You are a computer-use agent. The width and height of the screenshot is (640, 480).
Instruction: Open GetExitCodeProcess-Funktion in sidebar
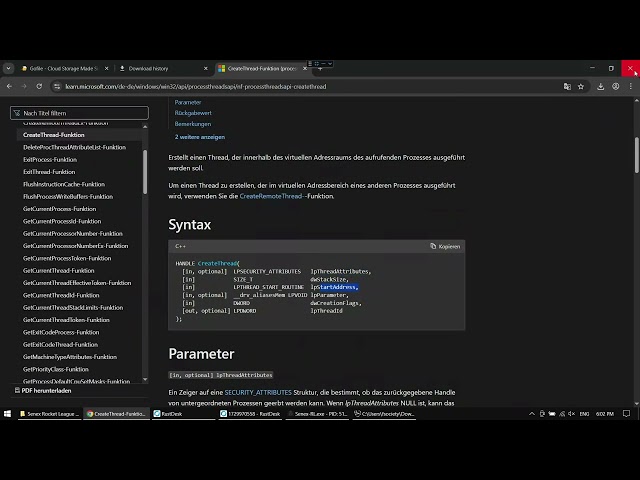(61, 332)
